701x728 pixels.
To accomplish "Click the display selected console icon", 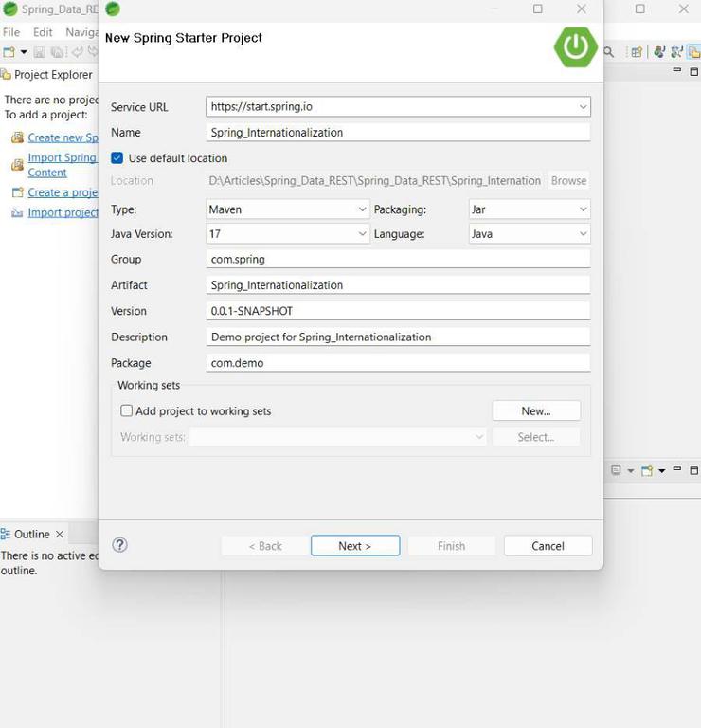I will tap(616, 471).
